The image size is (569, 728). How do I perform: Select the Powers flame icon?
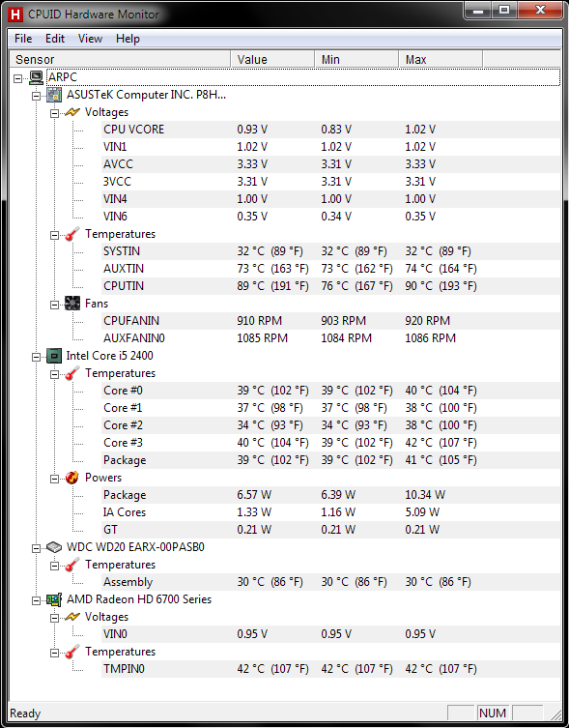pyautogui.click(x=72, y=478)
